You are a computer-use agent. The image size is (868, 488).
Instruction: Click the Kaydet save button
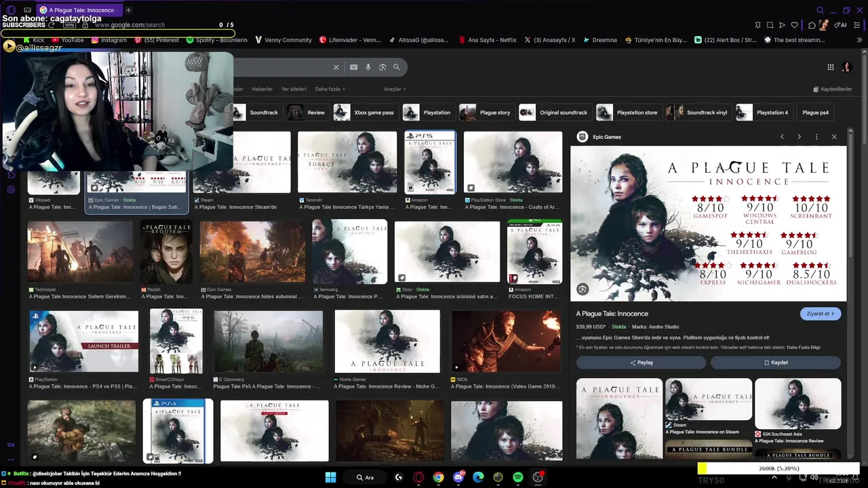pyautogui.click(x=776, y=363)
